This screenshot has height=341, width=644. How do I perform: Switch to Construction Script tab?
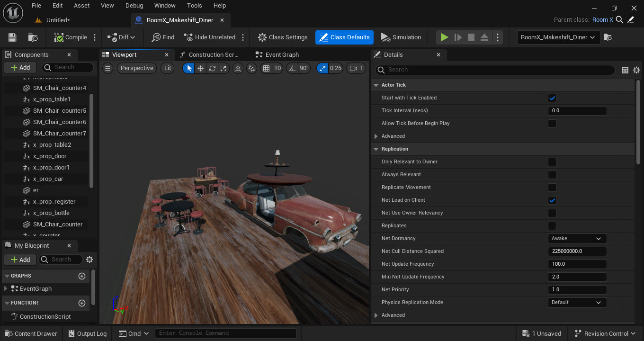pyautogui.click(x=213, y=55)
